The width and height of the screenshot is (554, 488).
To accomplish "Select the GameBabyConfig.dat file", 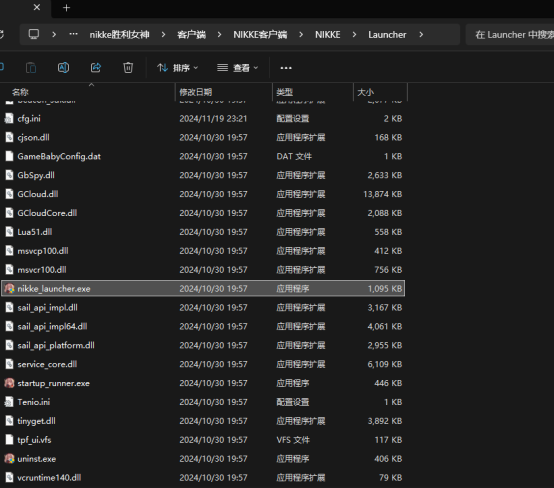I will 203,157.
